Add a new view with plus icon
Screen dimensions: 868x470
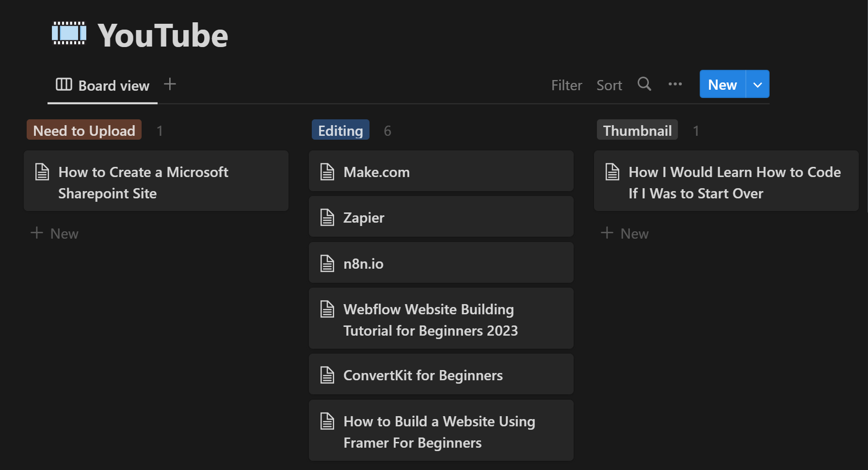[170, 84]
